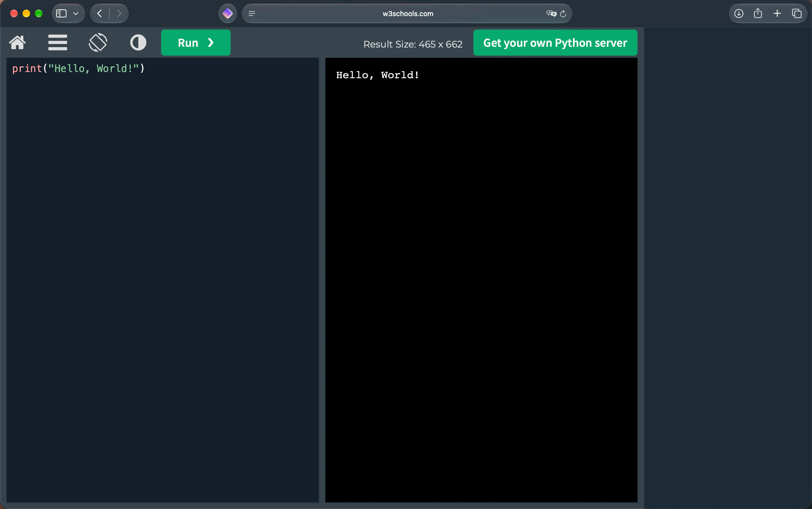
Task: Open a new tab
Action: [777, 13]
